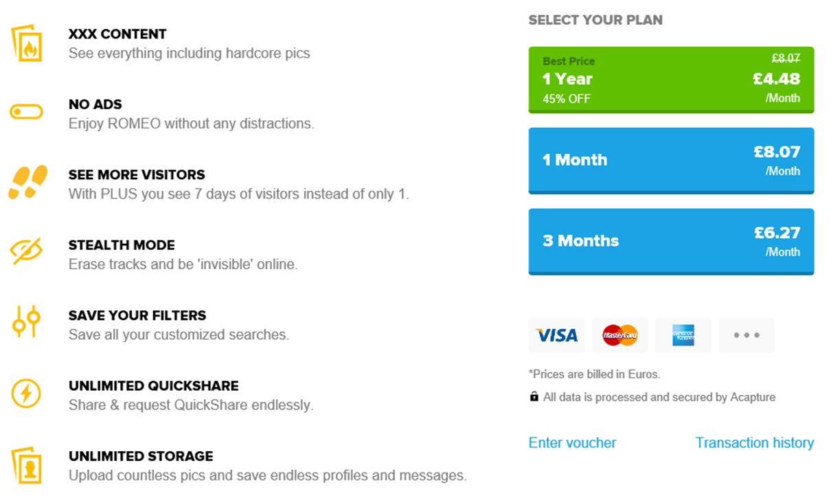Select the Visa payment option
The height and width of the screenshot is (504, 831).
556,335
